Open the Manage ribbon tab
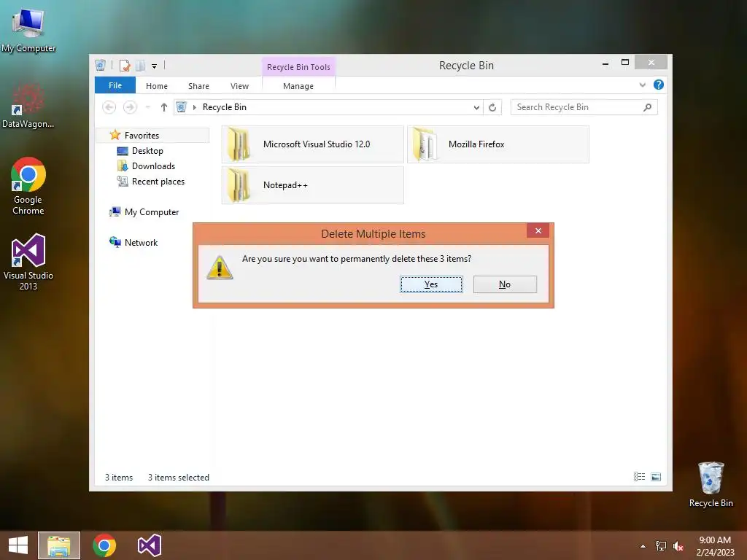This screenshot has width=747, height=560. pos(298,86)
